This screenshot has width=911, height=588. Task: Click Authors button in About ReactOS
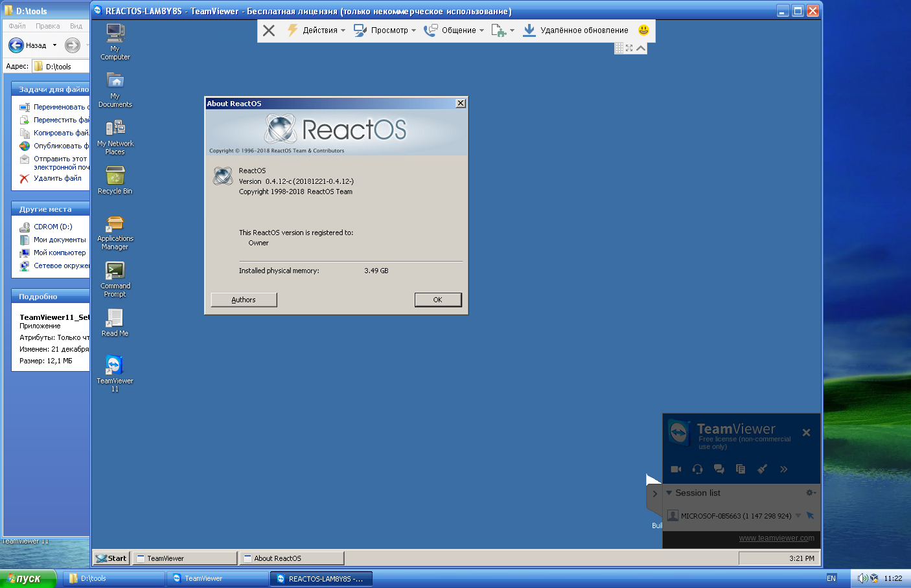(244, 300)
